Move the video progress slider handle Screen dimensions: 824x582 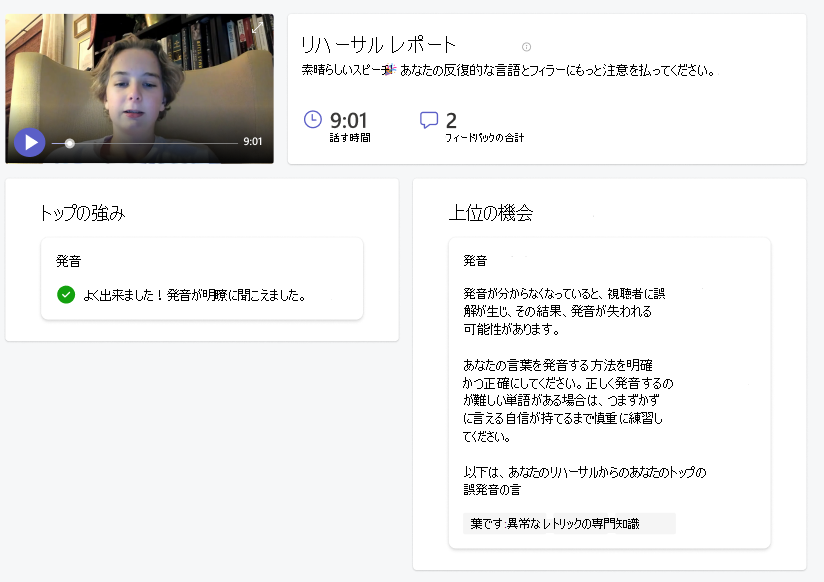[69, 143]
